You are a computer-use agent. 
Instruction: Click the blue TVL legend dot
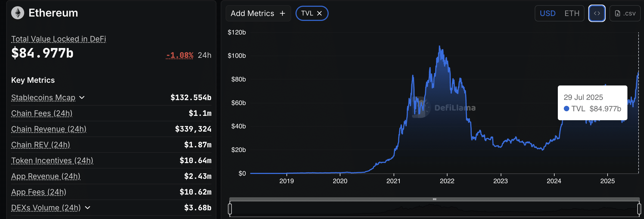point(567,109)
